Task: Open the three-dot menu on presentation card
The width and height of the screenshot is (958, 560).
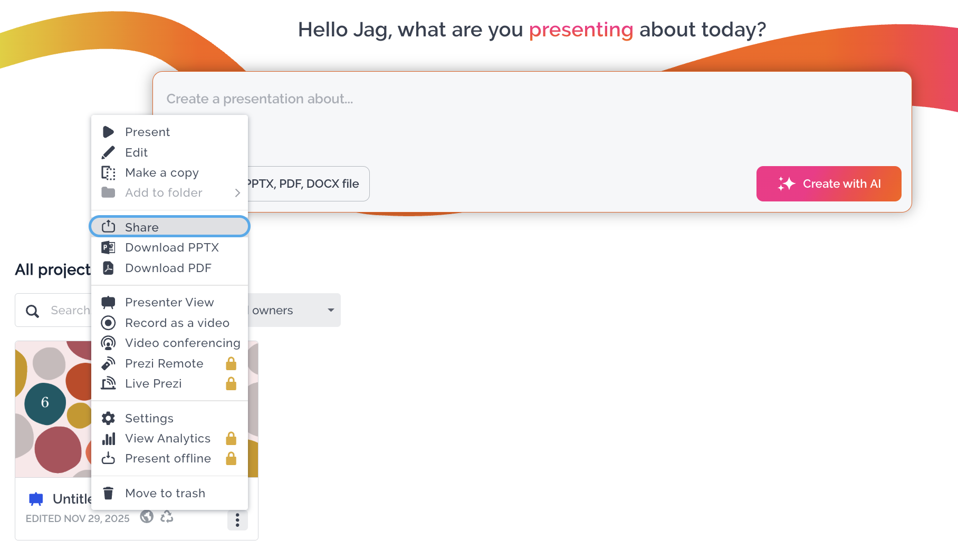Action: point(237,520)
